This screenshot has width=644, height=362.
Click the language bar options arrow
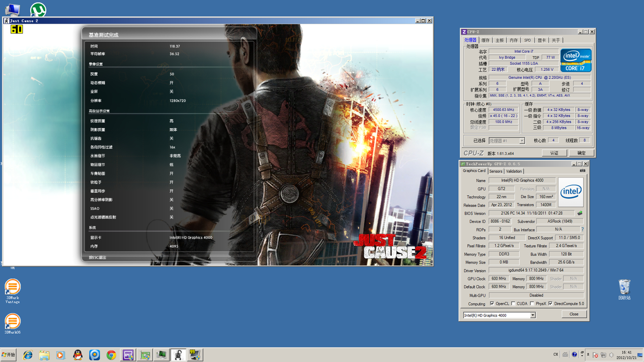coord(582,355)
